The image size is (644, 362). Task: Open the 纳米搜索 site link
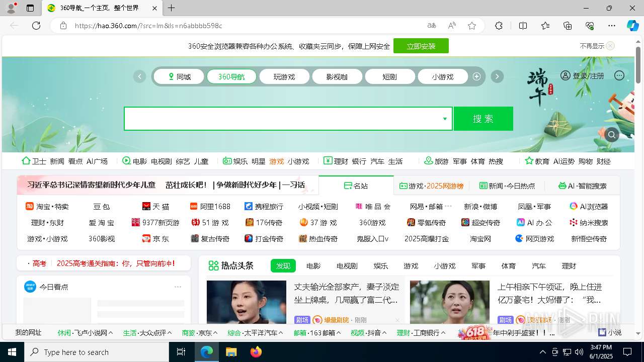click(x=589, y=222)
